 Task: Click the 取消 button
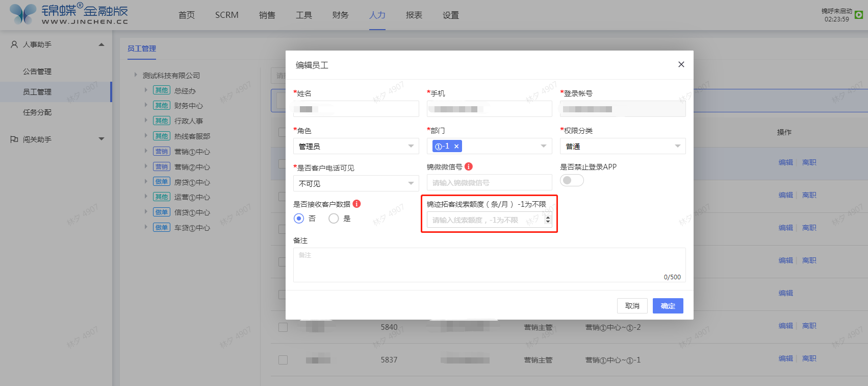632,306
